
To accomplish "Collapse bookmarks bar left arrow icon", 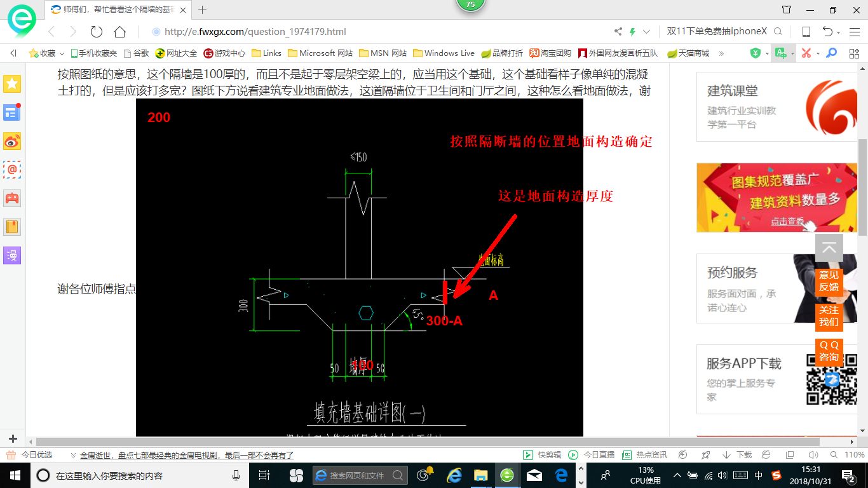I will point(13,53).
